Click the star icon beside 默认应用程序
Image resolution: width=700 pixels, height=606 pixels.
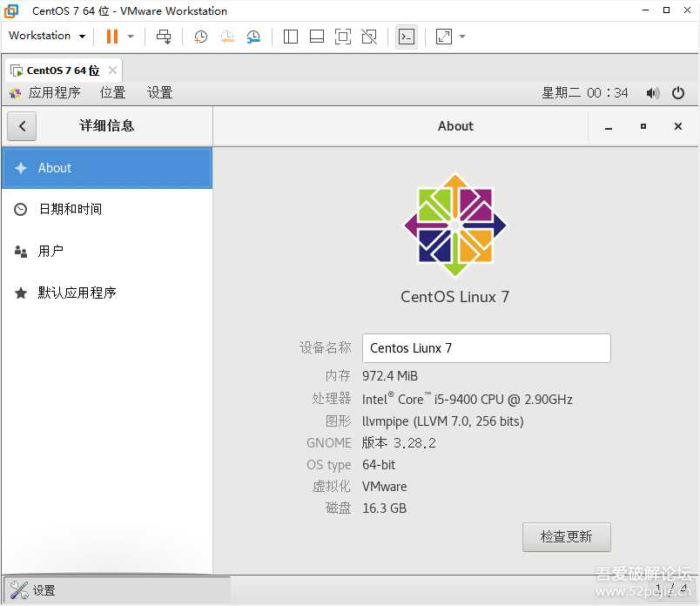[21, 293]
